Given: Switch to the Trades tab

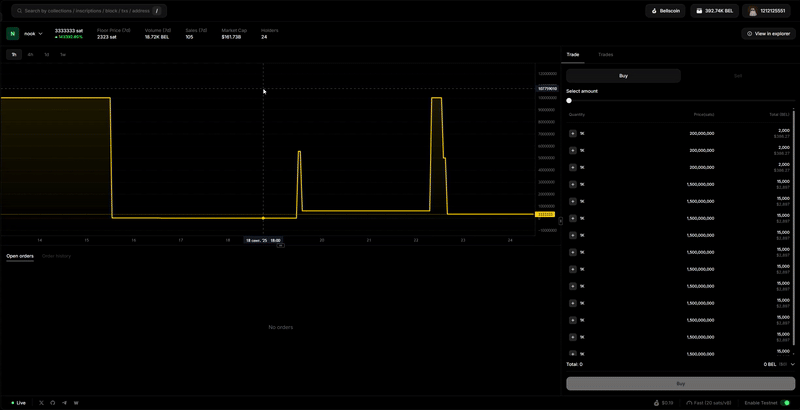Looking at the screenshot, I should (x=605, y=54).
